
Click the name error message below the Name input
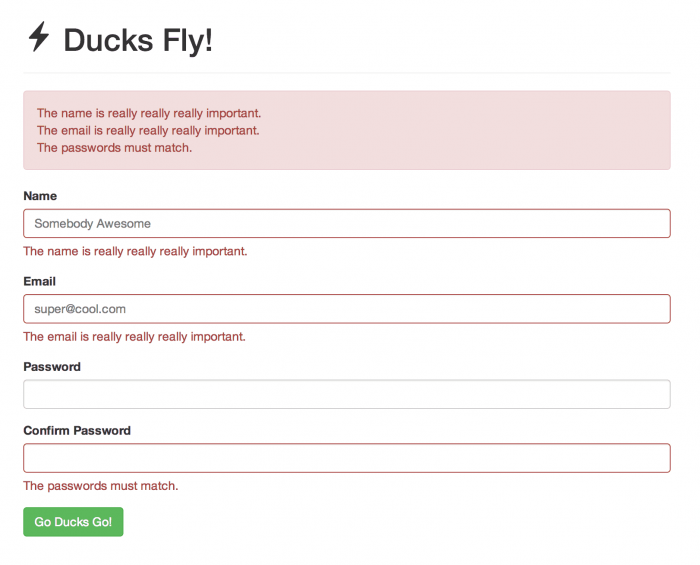pos(134,251)
